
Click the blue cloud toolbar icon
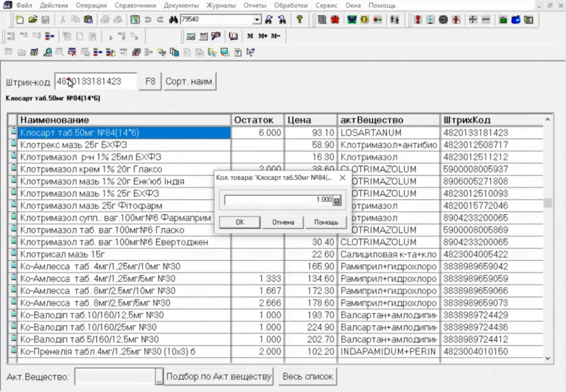[x=516, y=19]
